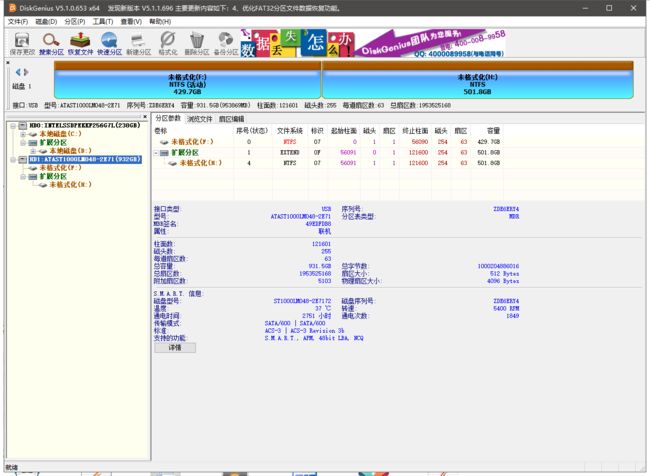Go to next disk with right arrow

click(x=26, y=72)
